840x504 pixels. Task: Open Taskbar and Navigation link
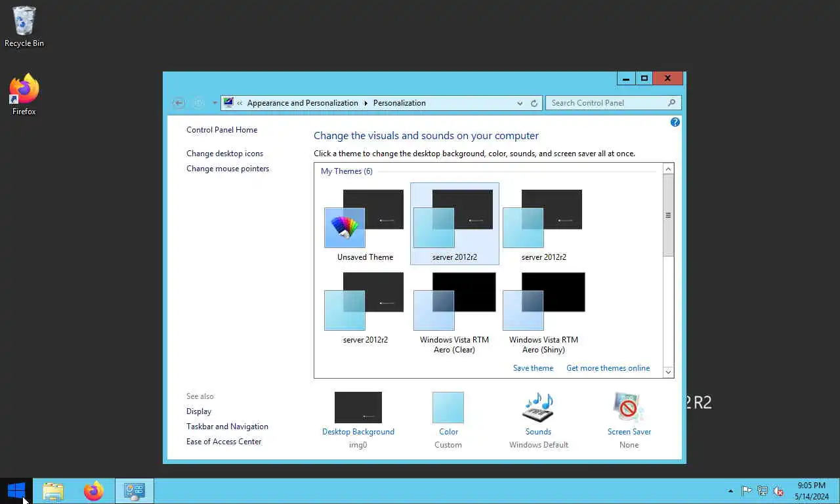pyautogui.click(x=227, y=427)
